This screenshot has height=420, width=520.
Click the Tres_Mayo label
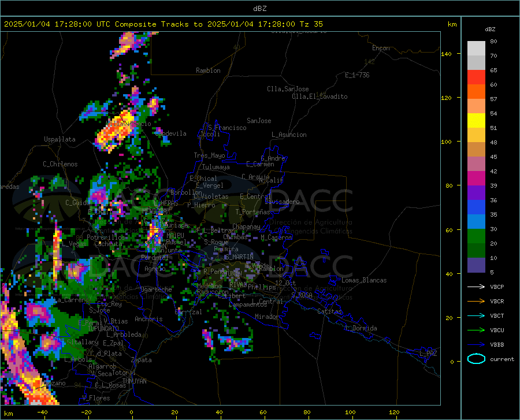tap(209, 155)
